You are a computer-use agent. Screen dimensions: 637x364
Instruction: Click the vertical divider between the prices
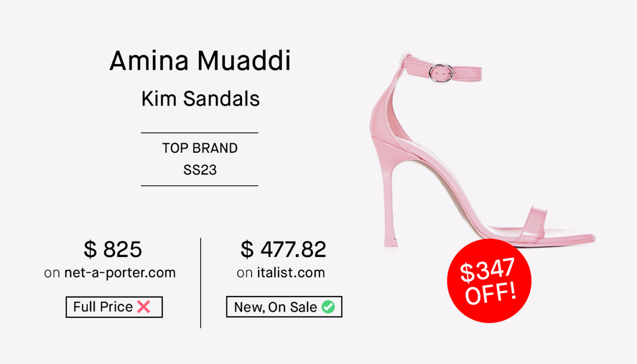(201, 283)
